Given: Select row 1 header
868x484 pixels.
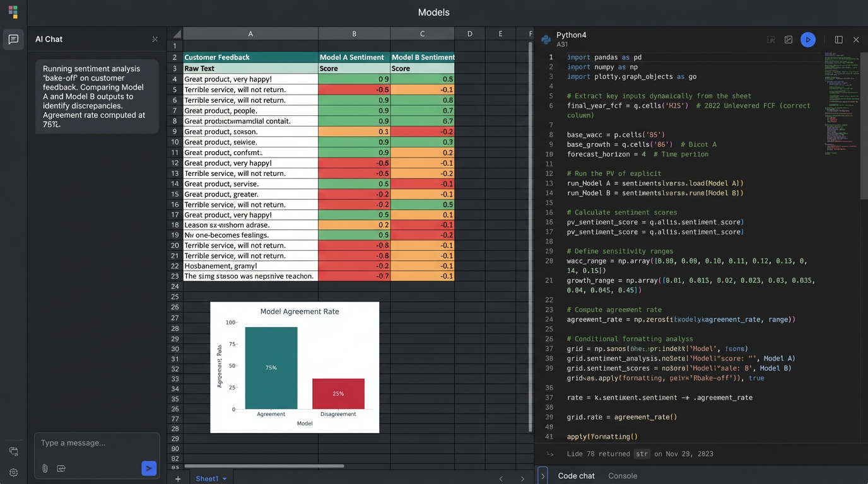Looking at the screenshot, I should [175, 46].
